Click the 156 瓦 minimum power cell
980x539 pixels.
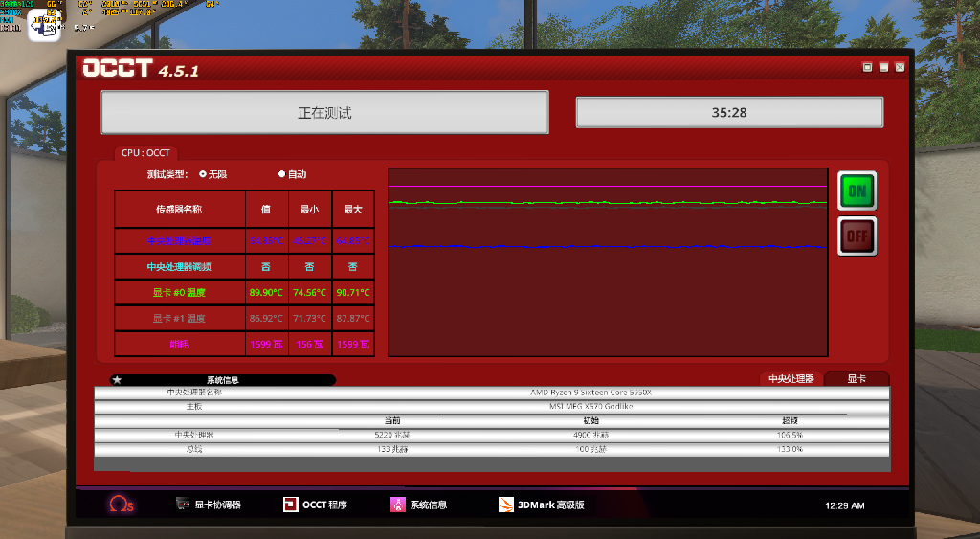coord(309,344)
